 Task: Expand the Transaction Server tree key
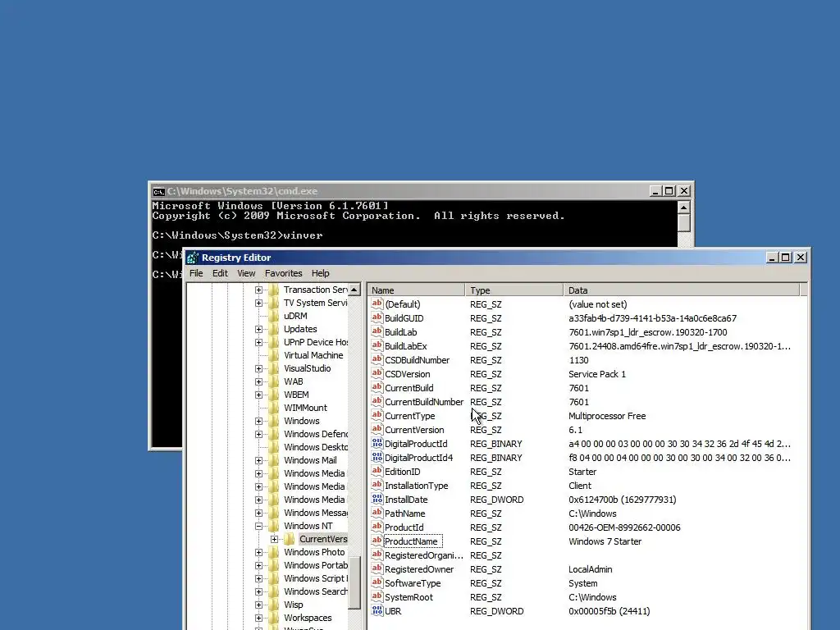[258, 290]
